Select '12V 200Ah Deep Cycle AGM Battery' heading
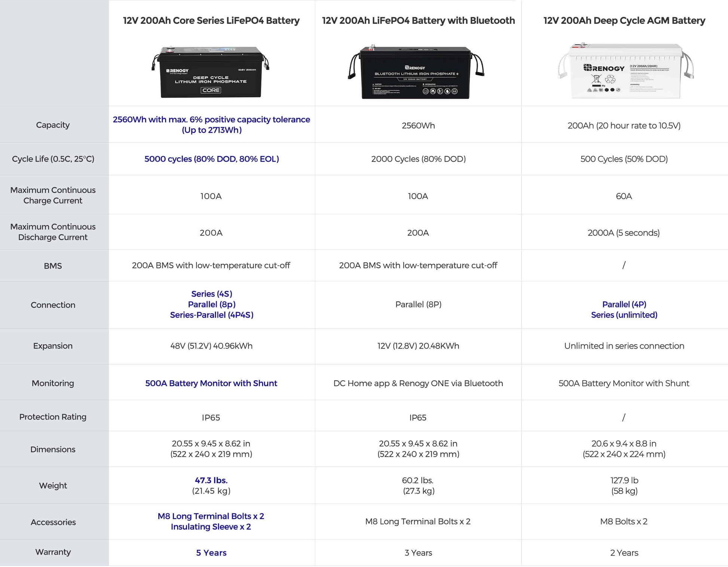The width and height of the screenshot is (728, 567). (x=624, y=21)
